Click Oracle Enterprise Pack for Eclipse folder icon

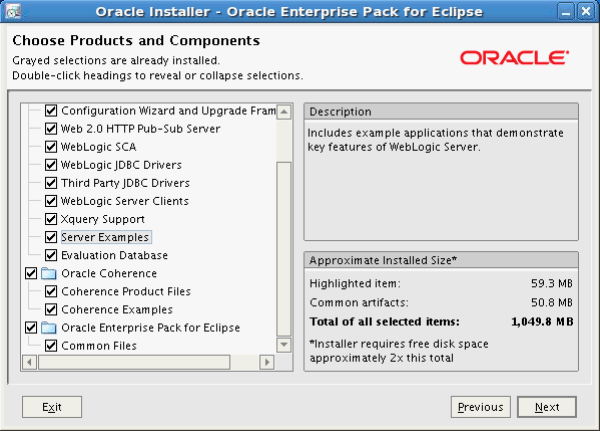[49, 328]
